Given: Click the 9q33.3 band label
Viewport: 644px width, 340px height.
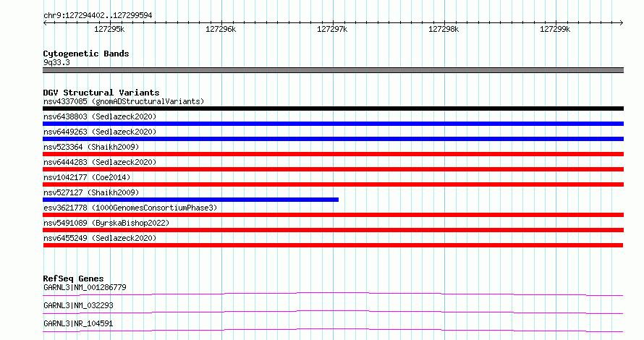Looking at the screenshot, I should click(x=56, y=62).
